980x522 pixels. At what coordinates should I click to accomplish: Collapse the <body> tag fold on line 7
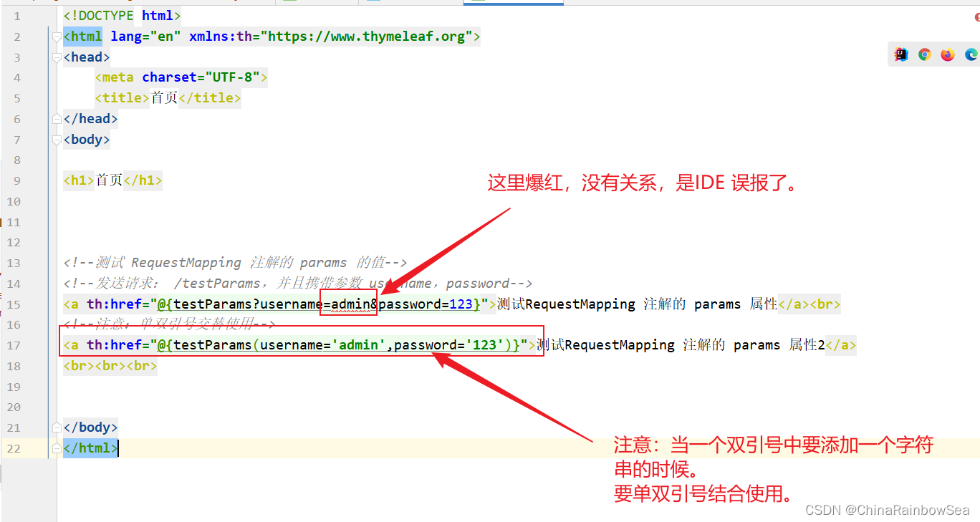tap(57, 140)
